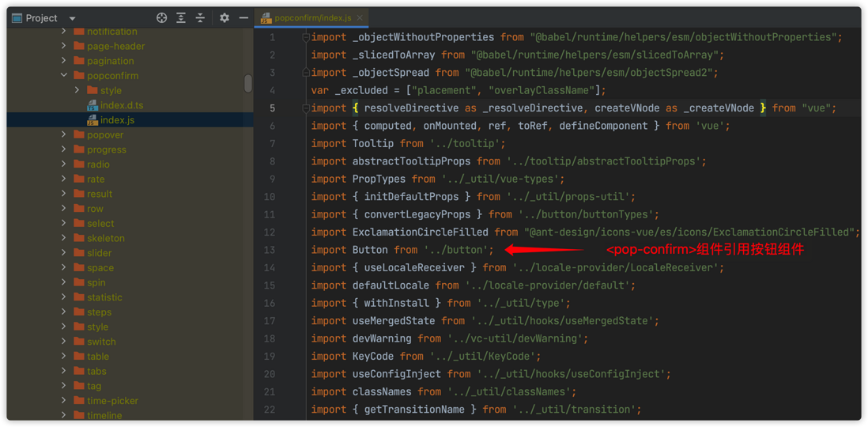The image size is (868, 427).
Task: Switch to the popconfirm/index.js tab
Action: point(313,18)
